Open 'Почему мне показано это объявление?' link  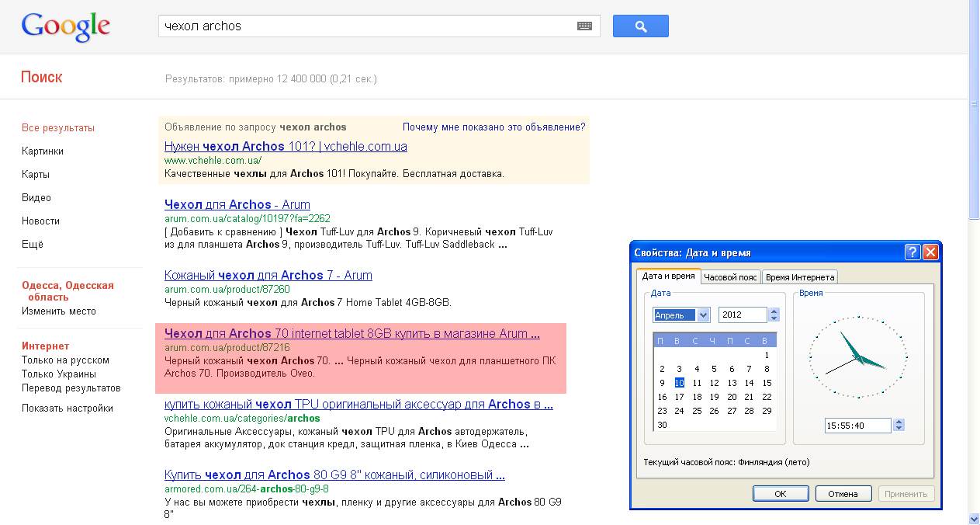pyautogui.click(x=494, y=127)
